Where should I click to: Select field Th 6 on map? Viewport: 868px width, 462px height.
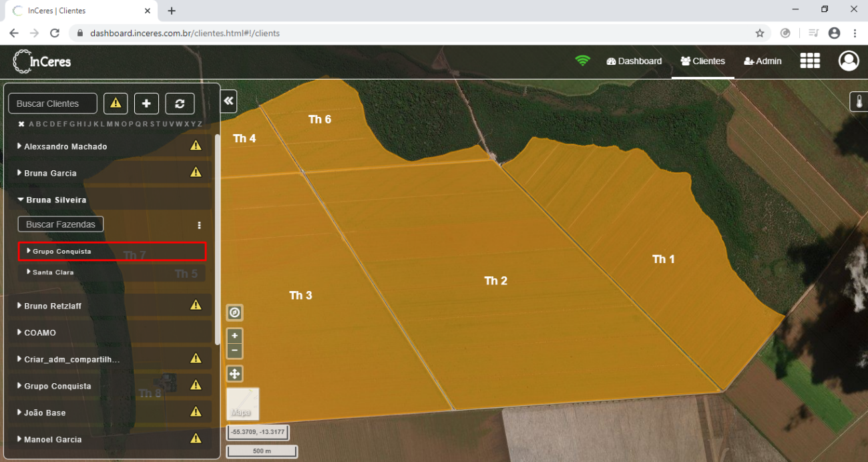pyautogui.click(x=319, y=120)
